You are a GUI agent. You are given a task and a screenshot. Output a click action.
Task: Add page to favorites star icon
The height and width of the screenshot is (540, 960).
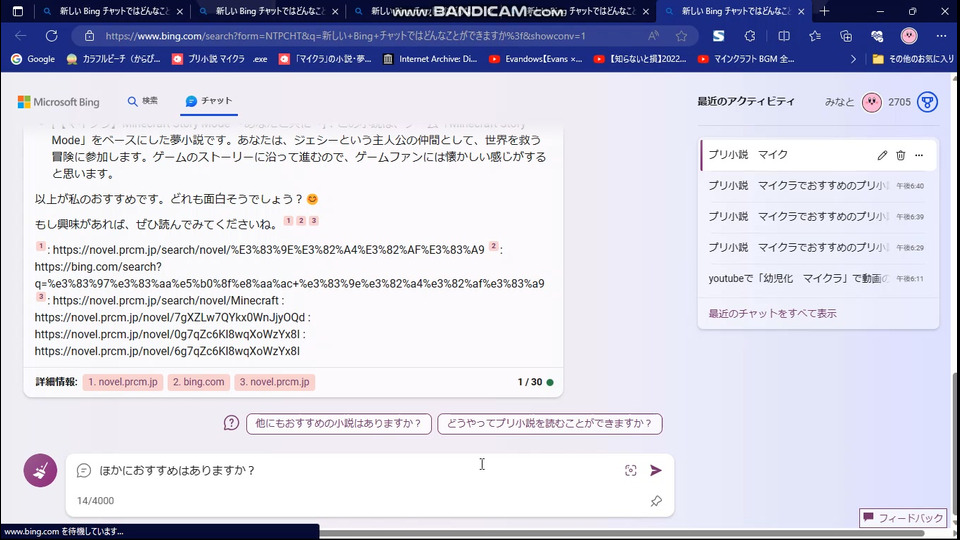(681, 36)
